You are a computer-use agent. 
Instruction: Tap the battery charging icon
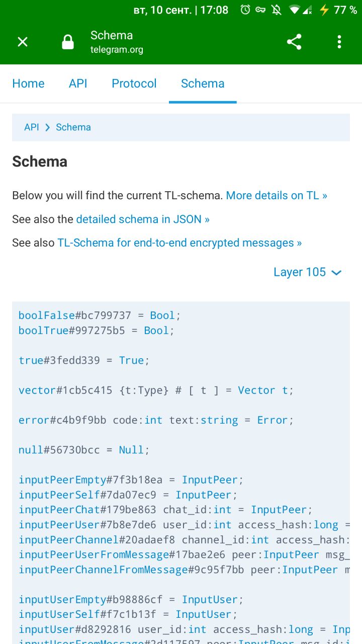324,10
